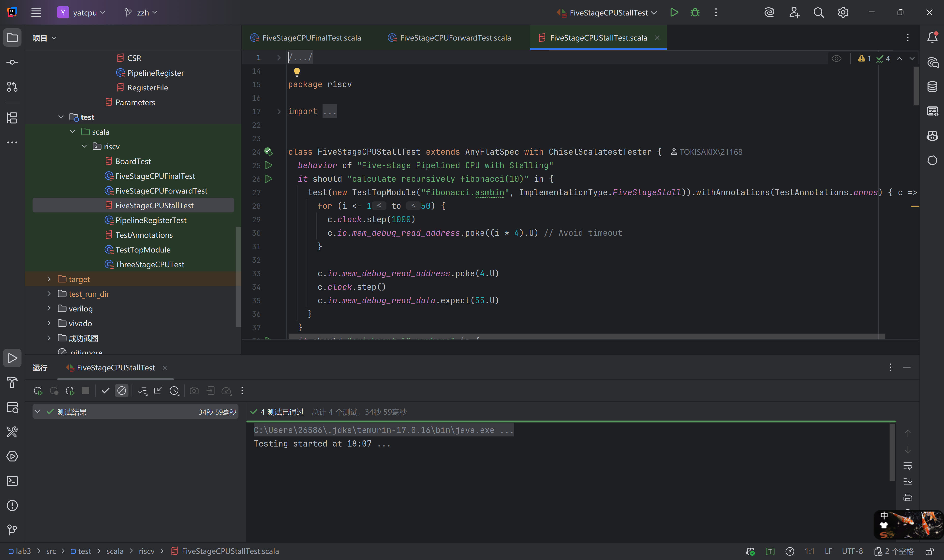Screen dimensions: 944x560
Task: Toggle show passed tests checkmark filter
Action: (x=105, y=391)
